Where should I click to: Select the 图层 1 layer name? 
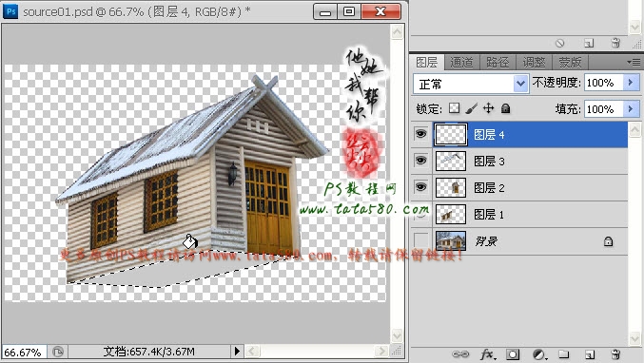click(489, 215)
